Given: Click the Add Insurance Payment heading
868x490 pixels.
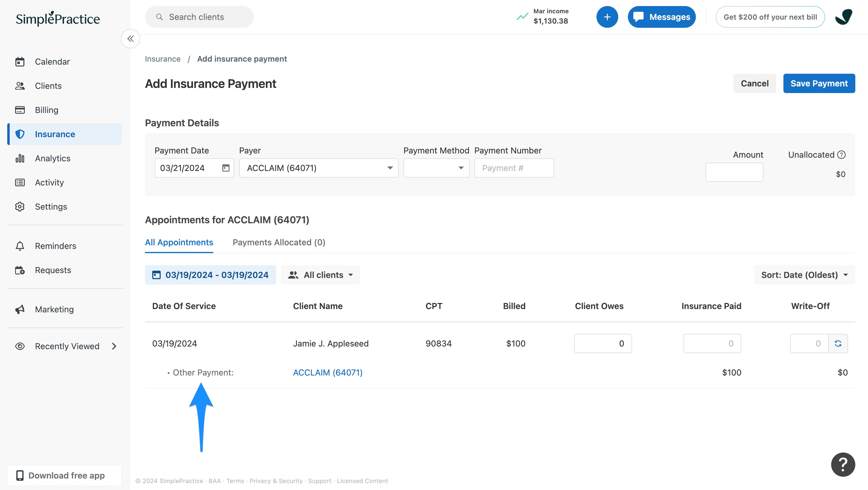Looking at the screenshot, I should pyautogui.click(x=210, y=84).
